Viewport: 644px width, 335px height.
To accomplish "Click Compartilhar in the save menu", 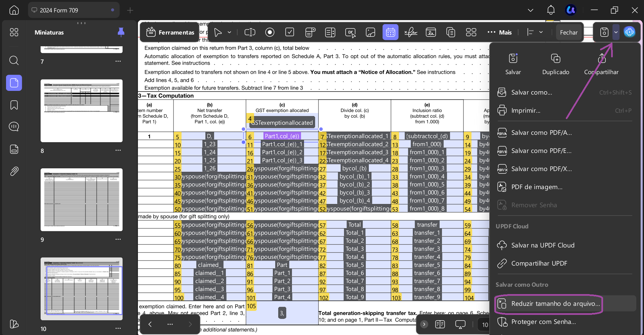I will pyautogui.click(x=601, y=64).
